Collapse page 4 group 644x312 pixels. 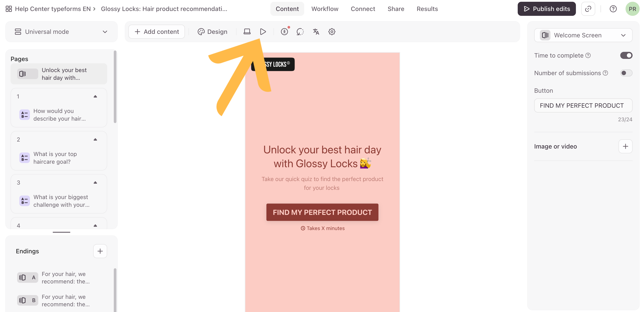[x=95, y=225]
